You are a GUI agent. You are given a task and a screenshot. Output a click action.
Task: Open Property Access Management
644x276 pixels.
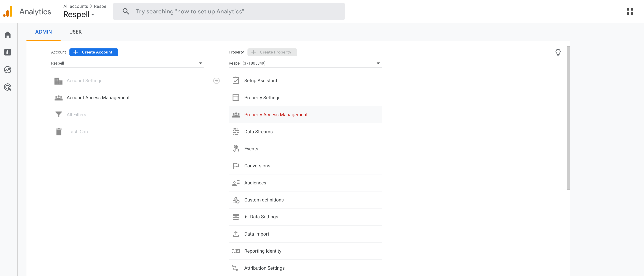tap(276, 115)
